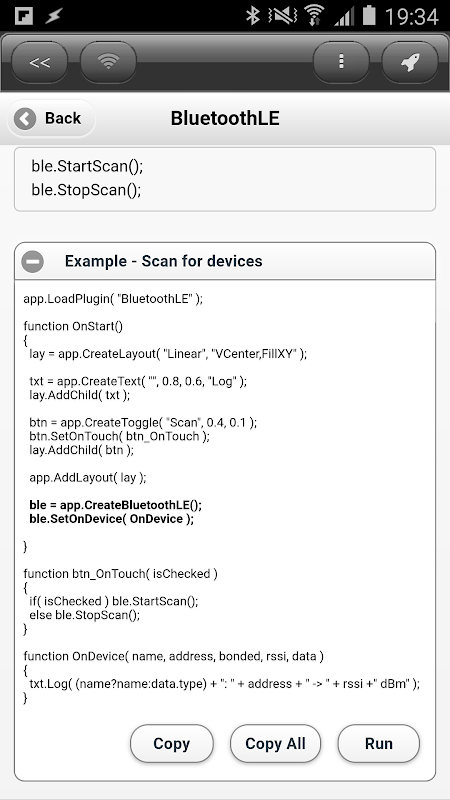Screen dimensions: 450x800
Task: Tap the Copy All button
Action: coord(276,744)
